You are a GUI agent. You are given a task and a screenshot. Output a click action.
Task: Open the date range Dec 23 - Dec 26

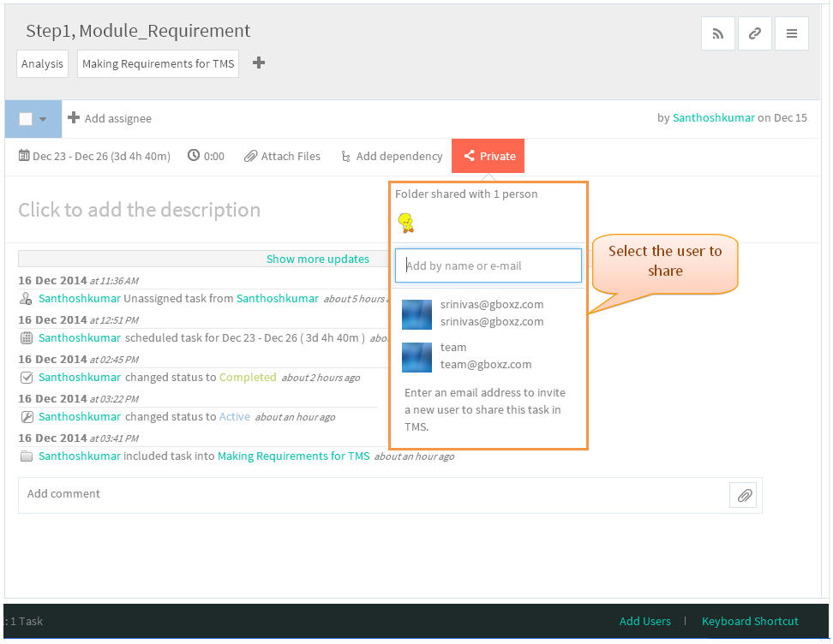94,156
